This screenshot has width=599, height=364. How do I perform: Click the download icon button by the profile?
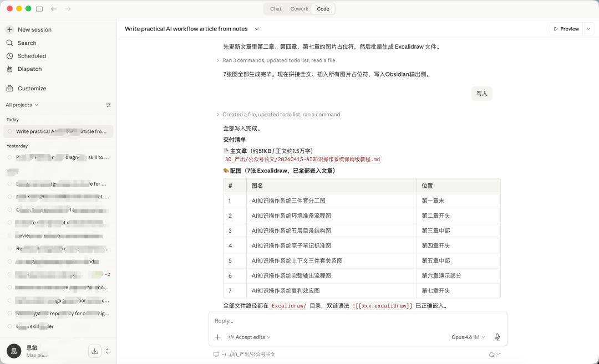point(95,351)
